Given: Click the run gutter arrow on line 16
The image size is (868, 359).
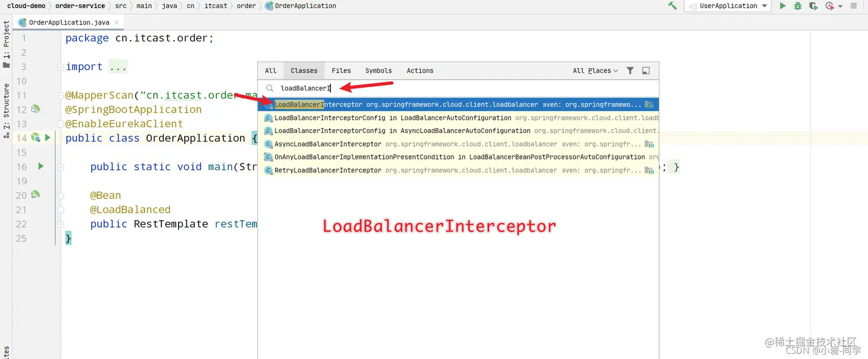Looking at the screenshot, I should click(x=41, y=166).
